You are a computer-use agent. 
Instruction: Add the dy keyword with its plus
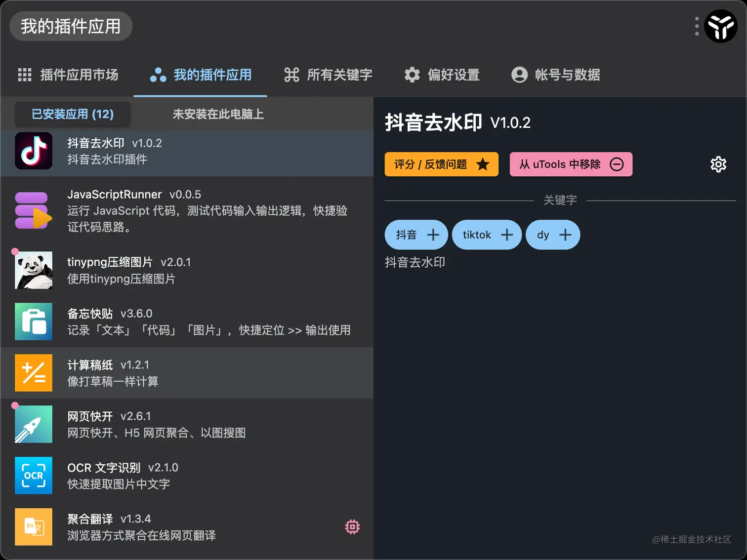pyautogui.click(x=565, y=235)
